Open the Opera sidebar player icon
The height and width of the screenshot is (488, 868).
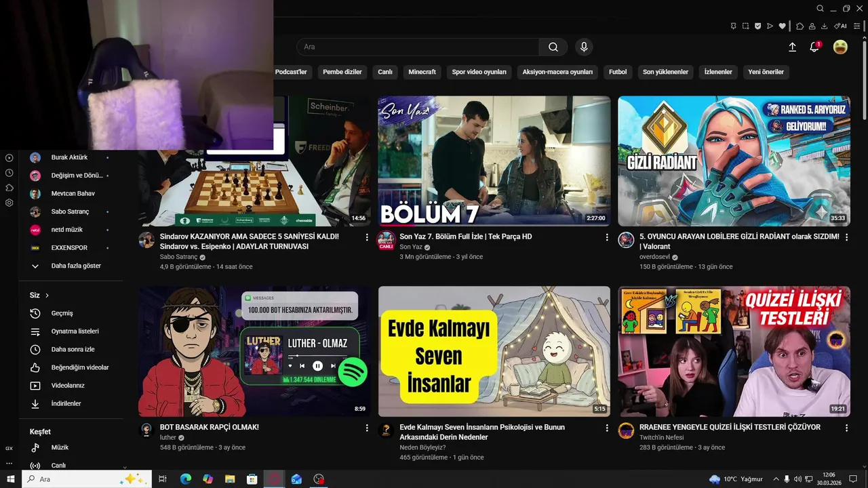(x=9, y=158)
